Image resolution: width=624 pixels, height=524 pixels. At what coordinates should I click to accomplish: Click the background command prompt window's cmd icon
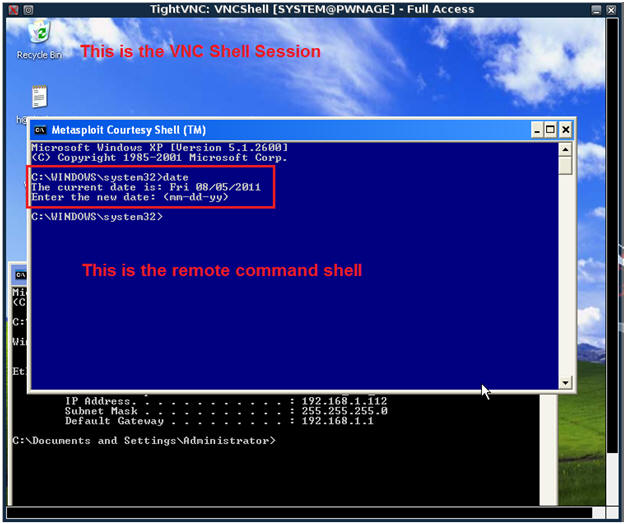tap(20, 275)
